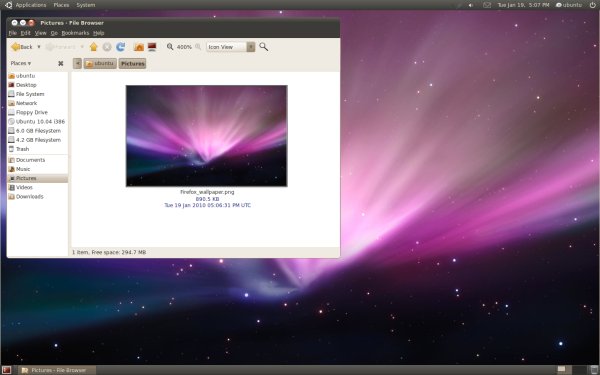
Task: Open file search with the magnifying glass
Action: (264, 47)
